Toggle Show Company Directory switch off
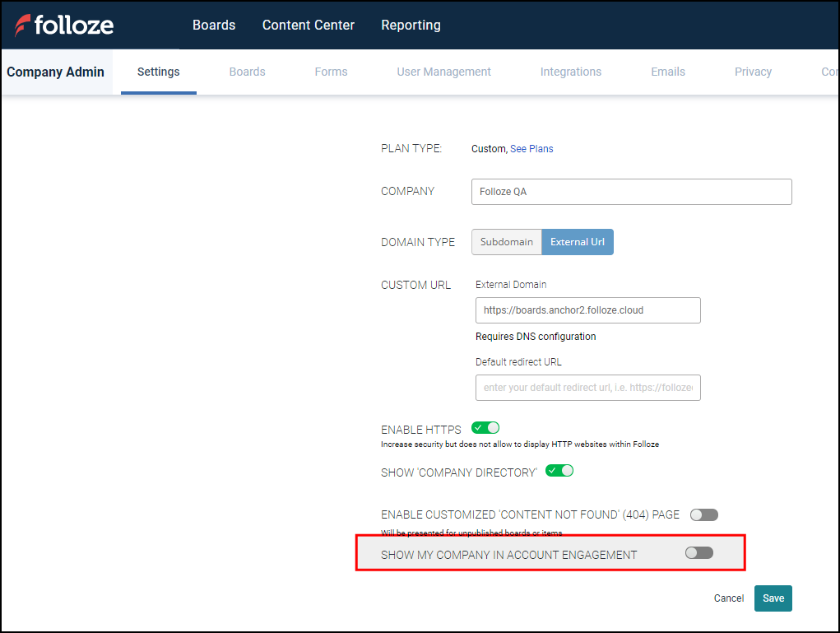Image resolution: width=840 pixels, height=633 pixels. [x=559, y=471]
